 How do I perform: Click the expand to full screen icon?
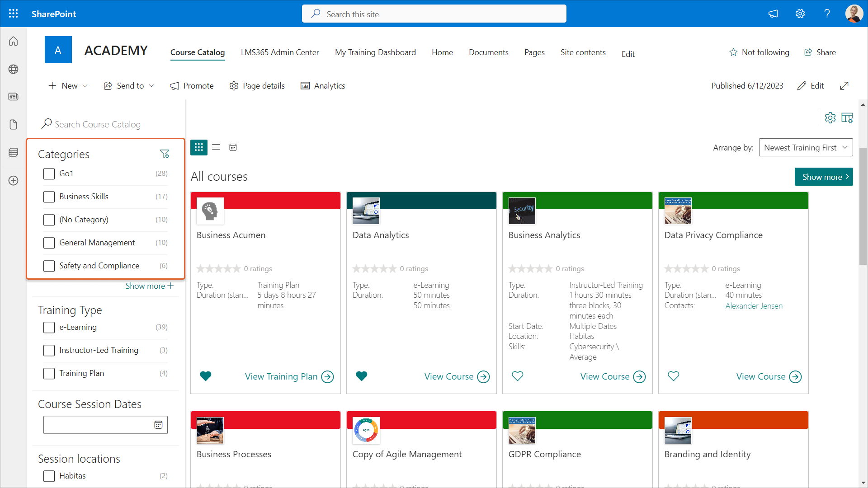pos(844,86)
